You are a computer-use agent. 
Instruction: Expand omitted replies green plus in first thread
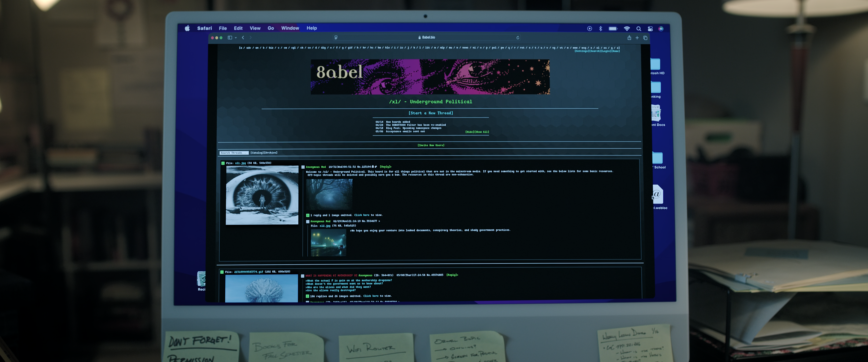[308, 215]
